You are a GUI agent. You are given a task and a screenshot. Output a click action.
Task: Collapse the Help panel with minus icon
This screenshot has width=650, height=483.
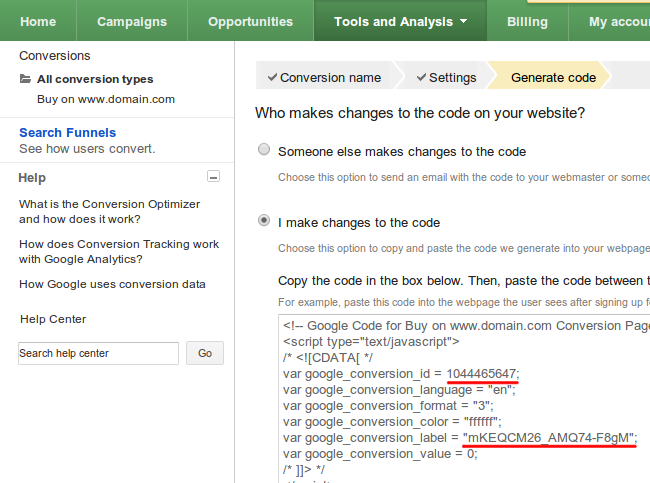(213, 177)
